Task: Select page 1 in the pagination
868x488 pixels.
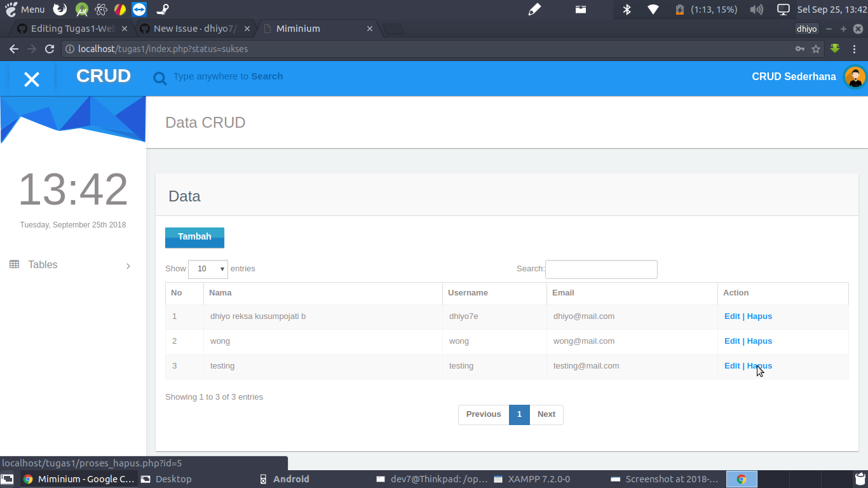Action: pos(519,414)
